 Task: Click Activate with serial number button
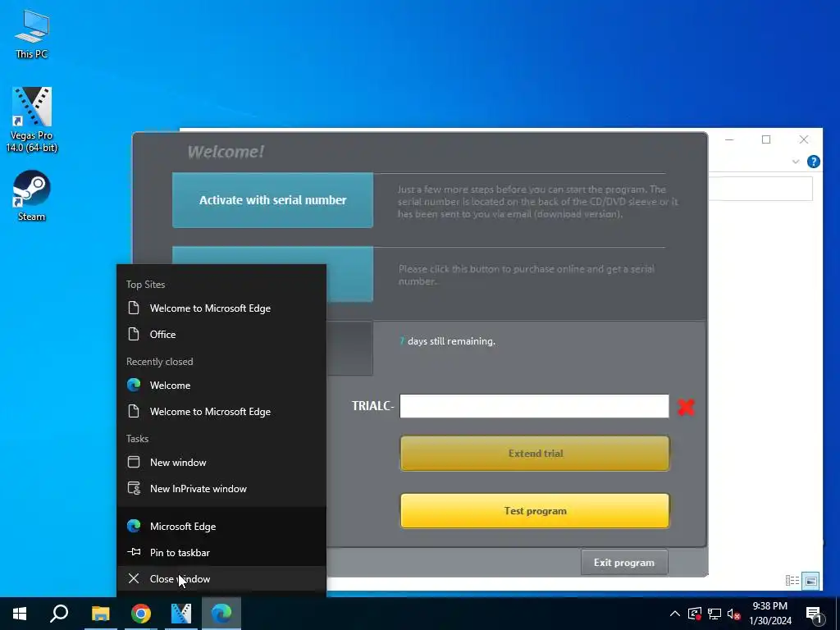[x=272, y=200]
